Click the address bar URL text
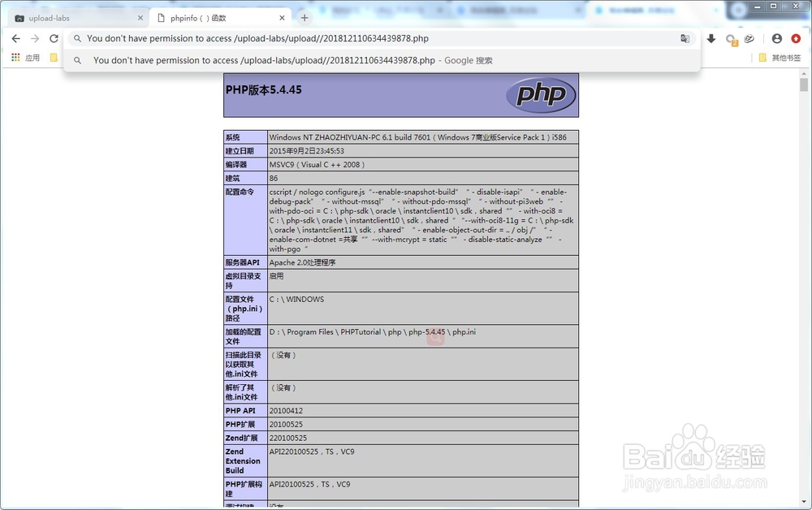The height and width of the screenshot is (510, 812). [258, 38]
